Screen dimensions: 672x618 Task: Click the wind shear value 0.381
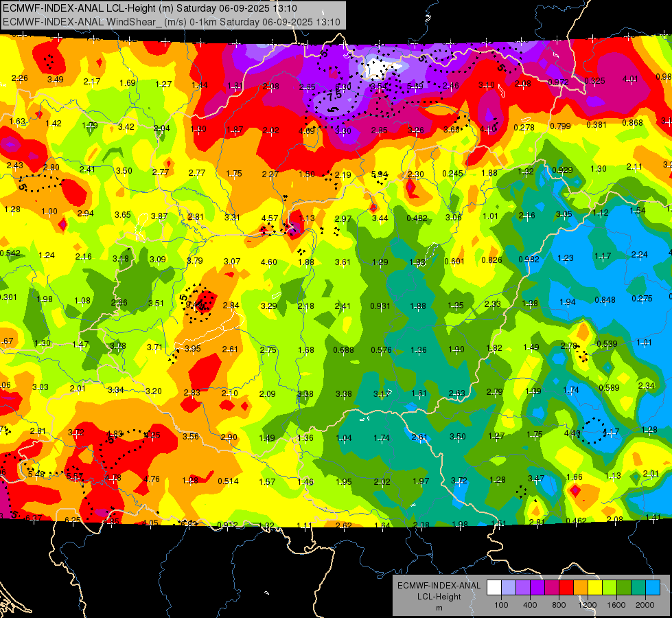(x=597, y=125)
